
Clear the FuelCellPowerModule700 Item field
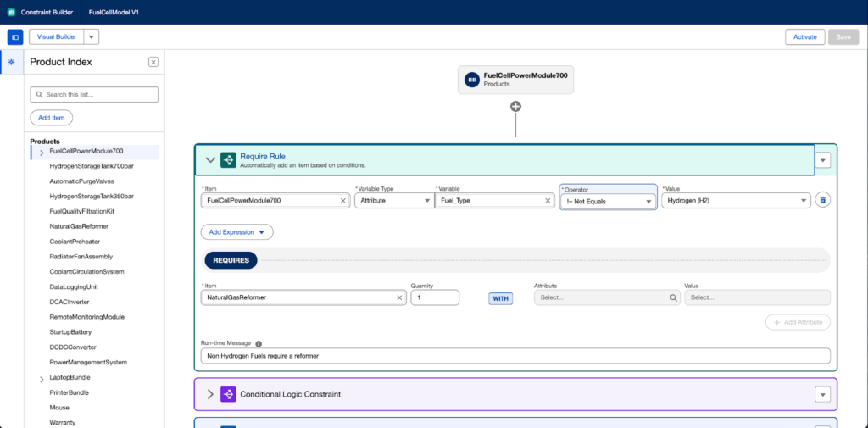342,201
